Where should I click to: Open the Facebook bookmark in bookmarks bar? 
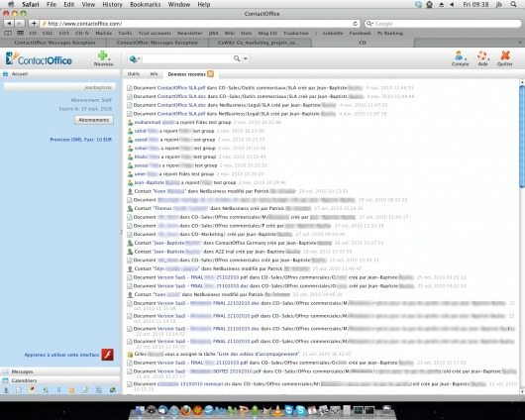point(360,33)
